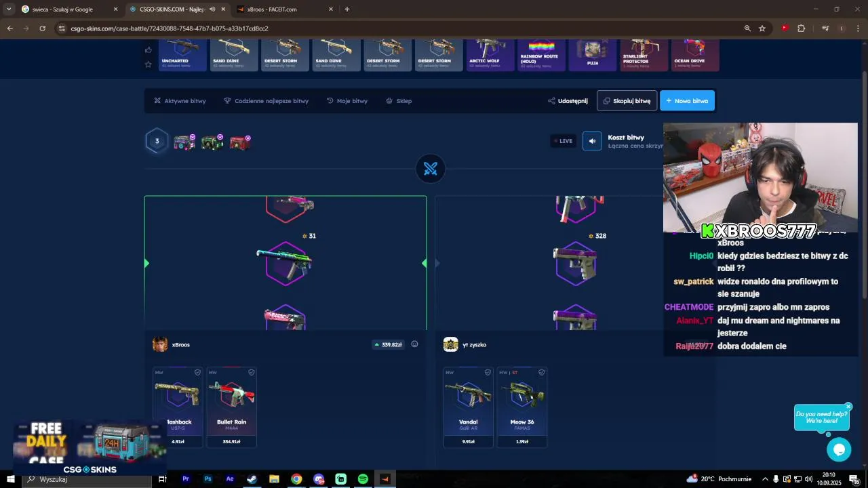Select the Bullet Rain M4A4 card

[232, 407]
